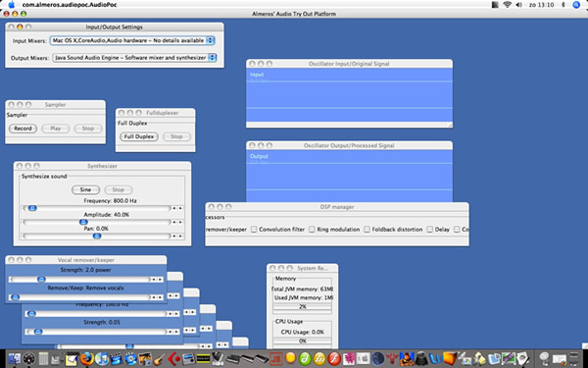Image resolution: width=588 pixels, height=368 pixels.
Task: Launch the green Dreamweaver icon in dock
Action: (x=305, y=359)
